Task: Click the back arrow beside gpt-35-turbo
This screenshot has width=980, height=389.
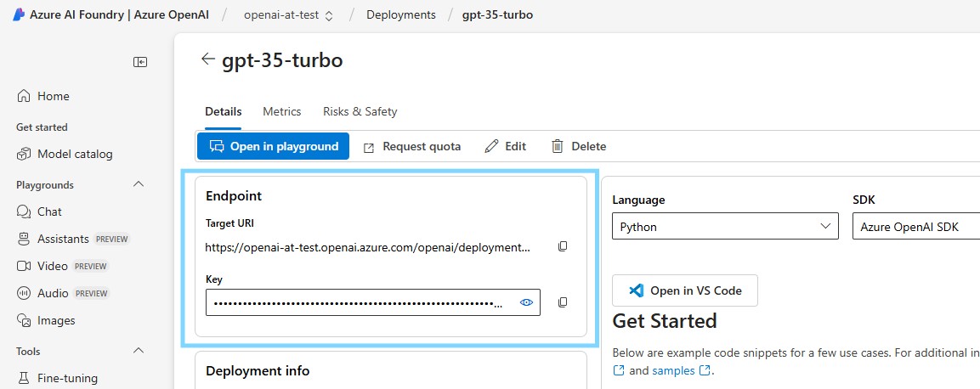Action: coord(207,59)
